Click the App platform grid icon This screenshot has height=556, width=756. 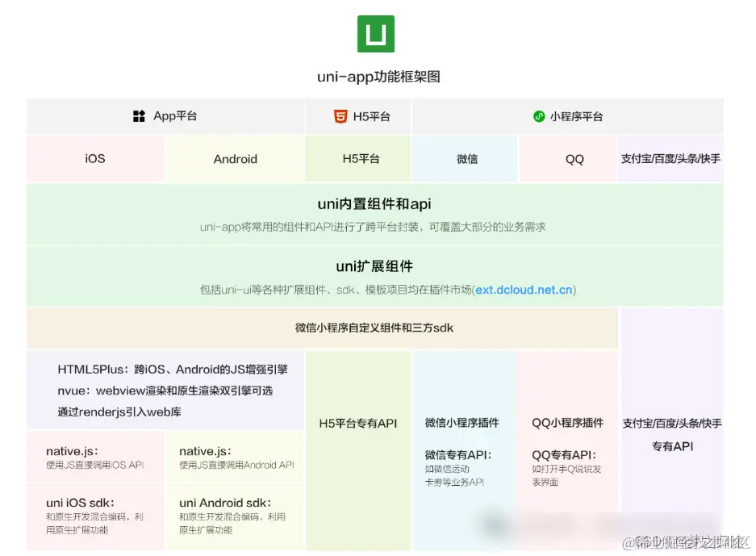click(139, 116)
